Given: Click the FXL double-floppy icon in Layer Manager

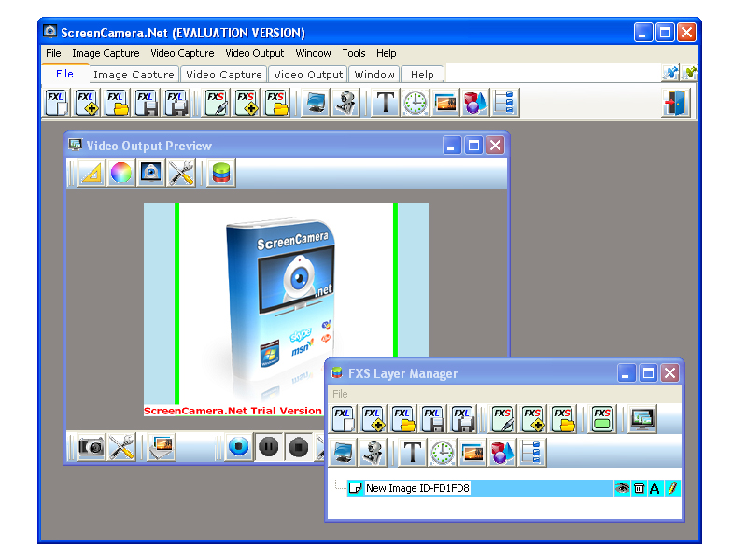Looking at the screenshot, I should [463, 419].
